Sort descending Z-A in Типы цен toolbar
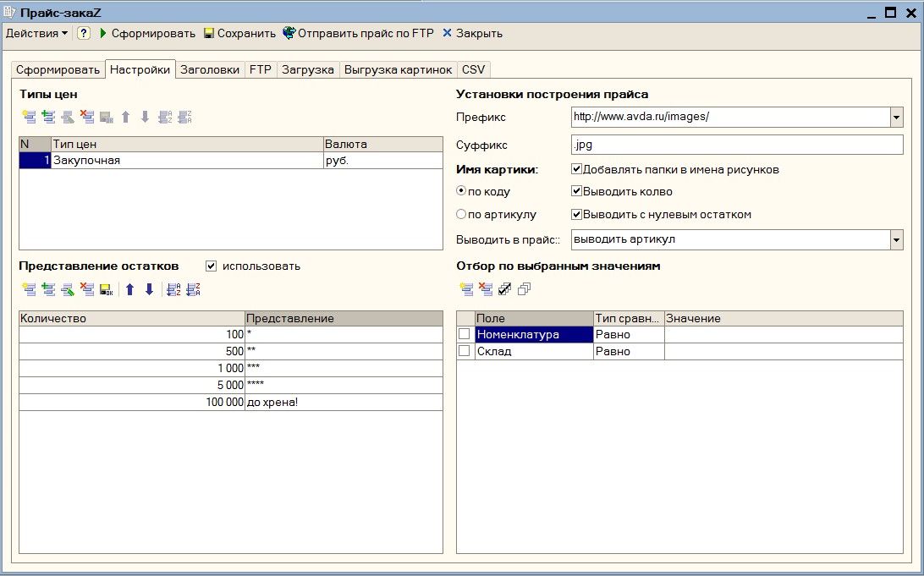 [x=185, y=118]
